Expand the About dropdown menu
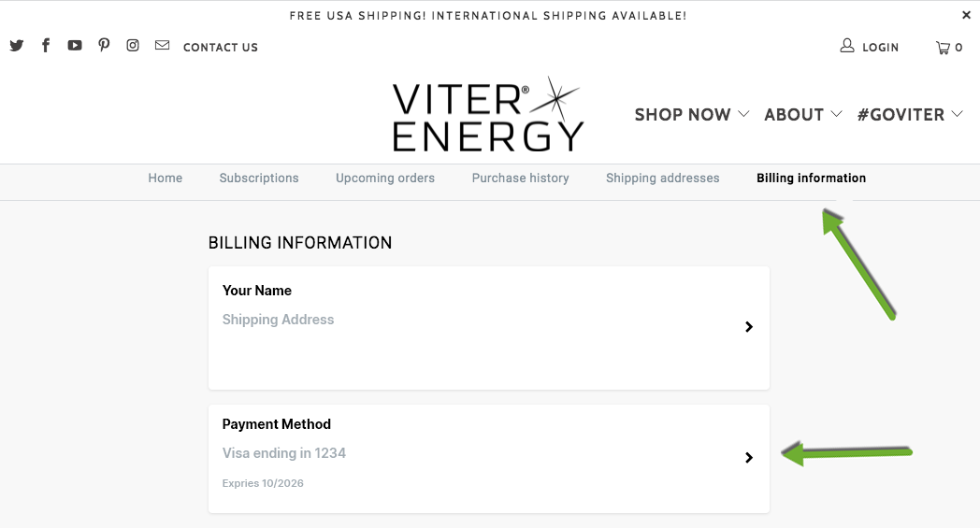Screen dimensions: 980x528 click(x=803, y=115)
